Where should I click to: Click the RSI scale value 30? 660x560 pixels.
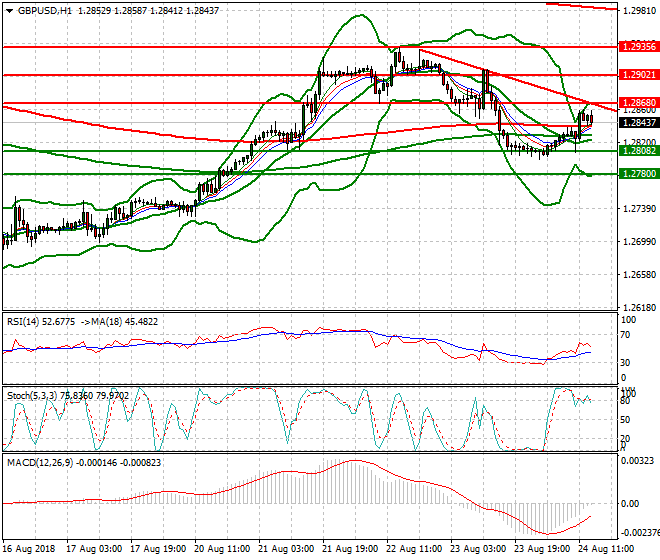[625, 363]
